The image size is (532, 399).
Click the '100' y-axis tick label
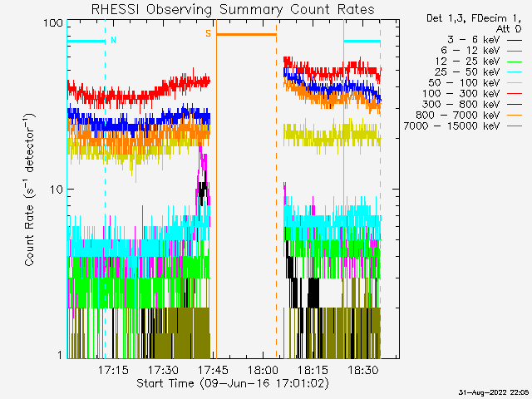53,23
